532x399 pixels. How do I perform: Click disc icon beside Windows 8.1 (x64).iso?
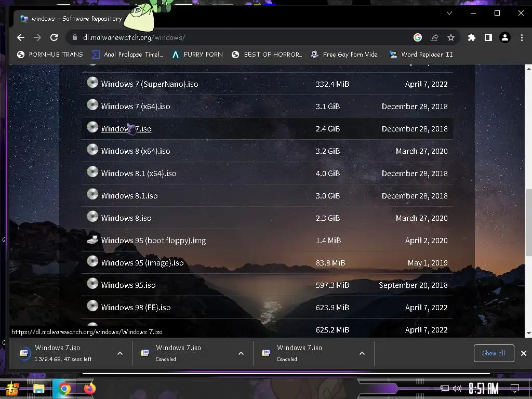[x=92, y=172]
